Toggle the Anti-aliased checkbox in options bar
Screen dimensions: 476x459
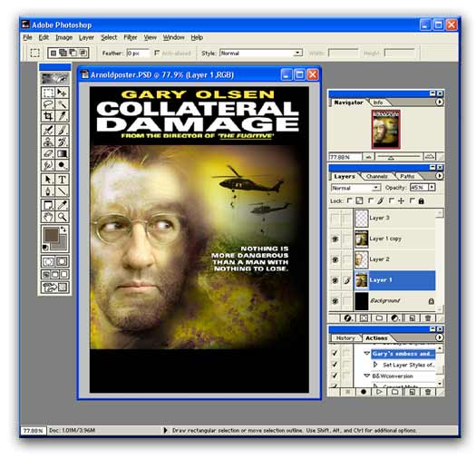pos(157,53)
